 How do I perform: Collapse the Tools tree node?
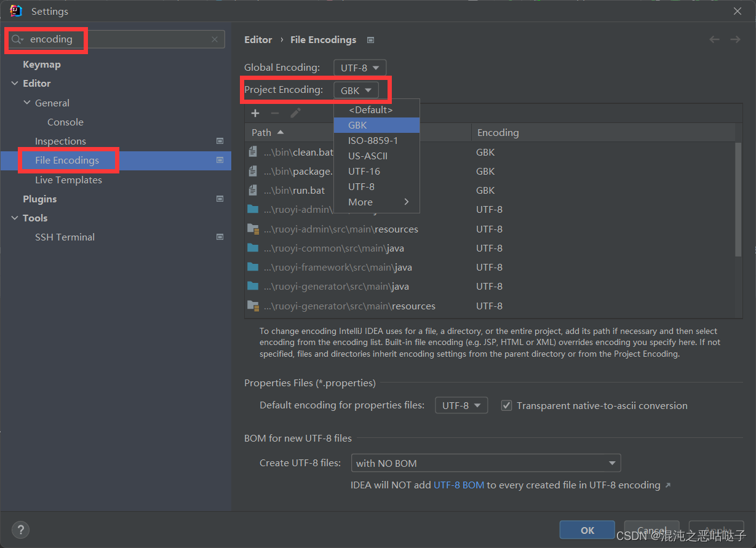coord(15,218)
